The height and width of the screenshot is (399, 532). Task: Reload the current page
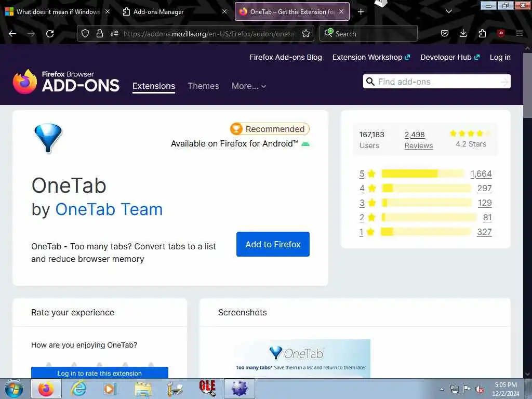[50, 34]
